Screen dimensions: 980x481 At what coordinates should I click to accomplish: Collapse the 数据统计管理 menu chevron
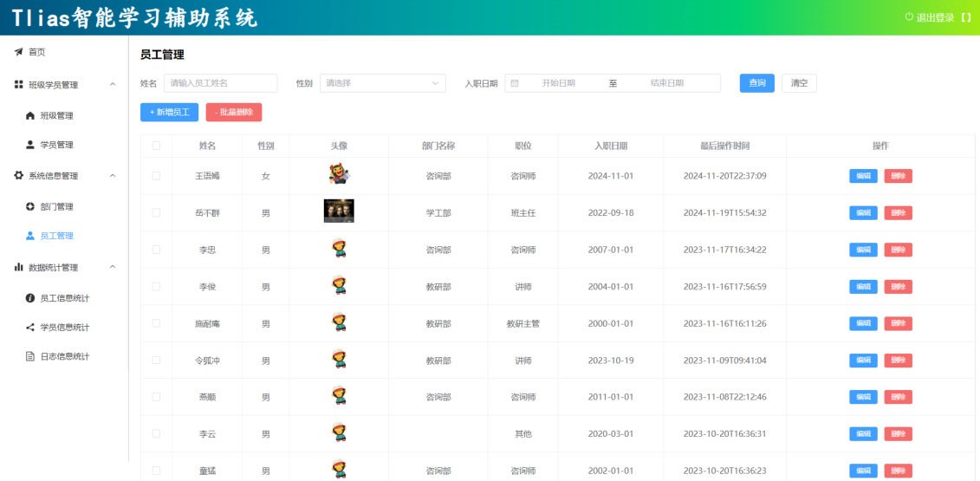tap(113, 267)
